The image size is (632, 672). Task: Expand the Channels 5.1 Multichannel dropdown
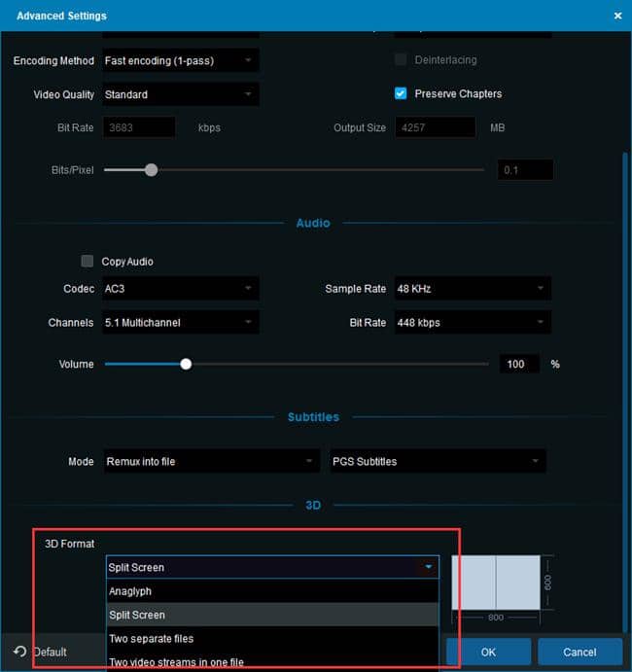tap(181, 322)
